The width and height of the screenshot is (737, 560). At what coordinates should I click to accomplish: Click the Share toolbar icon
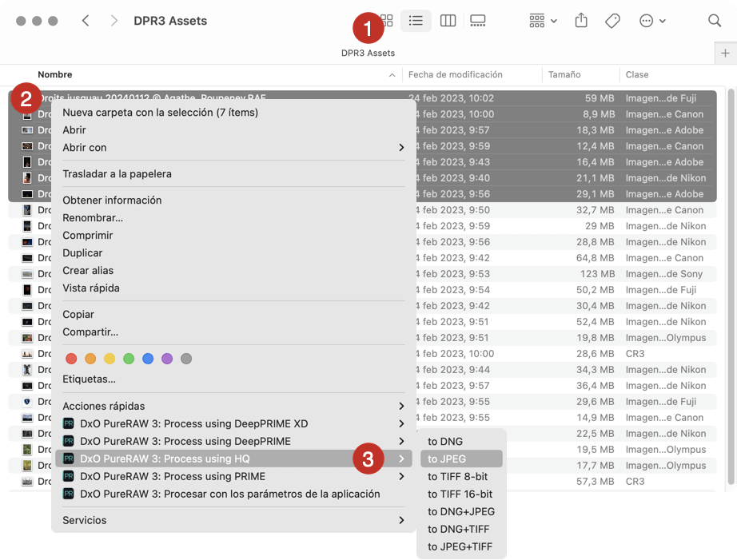point(581,21)
